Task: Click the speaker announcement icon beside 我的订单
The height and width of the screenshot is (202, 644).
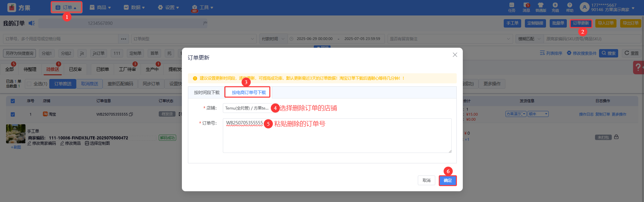Action: pyautogui.click(x=32, y=23)
